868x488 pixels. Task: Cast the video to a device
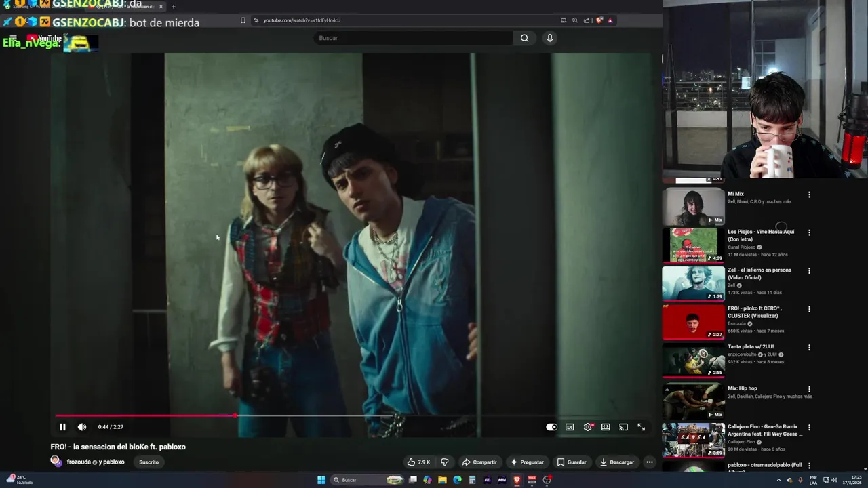pos(623,427)
